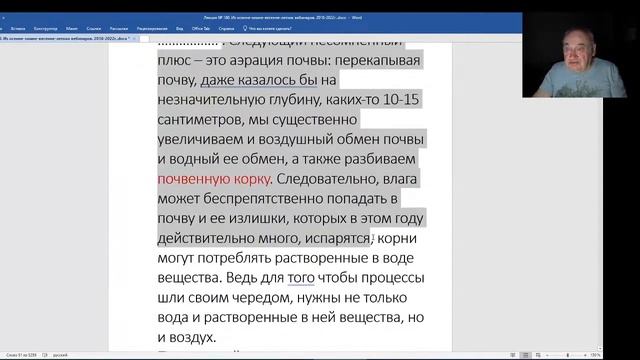Switch to Print Layout view icon
The image size is (640, 360).
click(x=526, y=355)
